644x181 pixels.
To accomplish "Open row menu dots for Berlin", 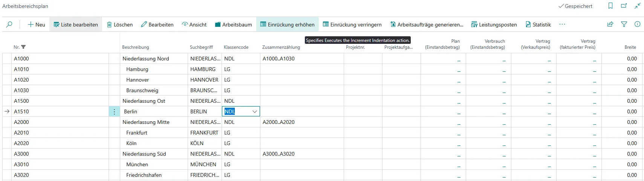I will pyautogui.click(x=114, y=111).
